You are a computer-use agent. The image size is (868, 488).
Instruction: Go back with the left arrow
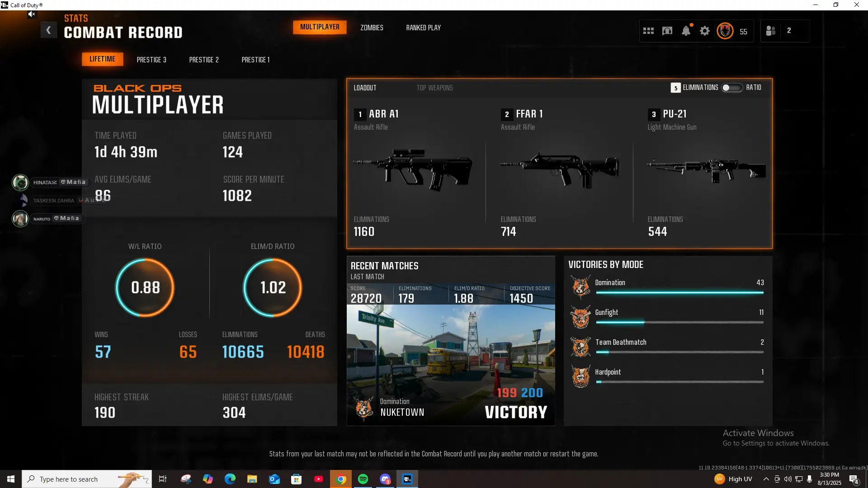tap(48, 31)
